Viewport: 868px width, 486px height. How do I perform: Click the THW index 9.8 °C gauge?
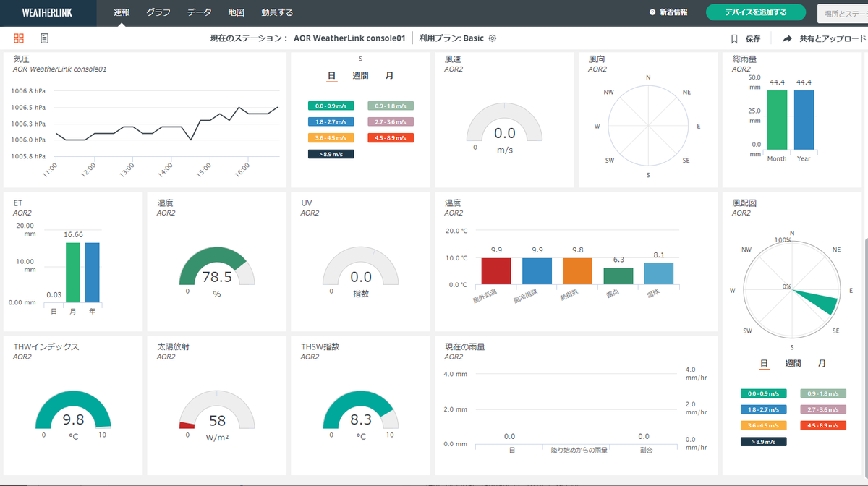[73, 409]
